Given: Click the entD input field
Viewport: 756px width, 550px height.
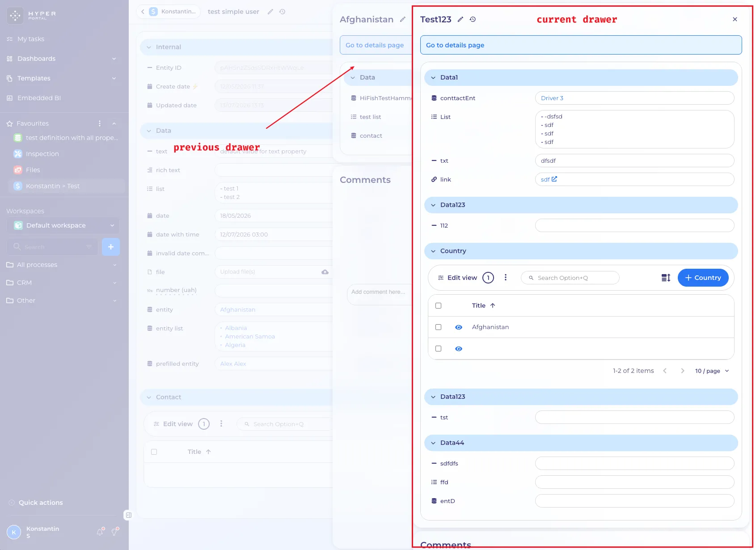Looking at the screenshot, I should coord(634,501).
